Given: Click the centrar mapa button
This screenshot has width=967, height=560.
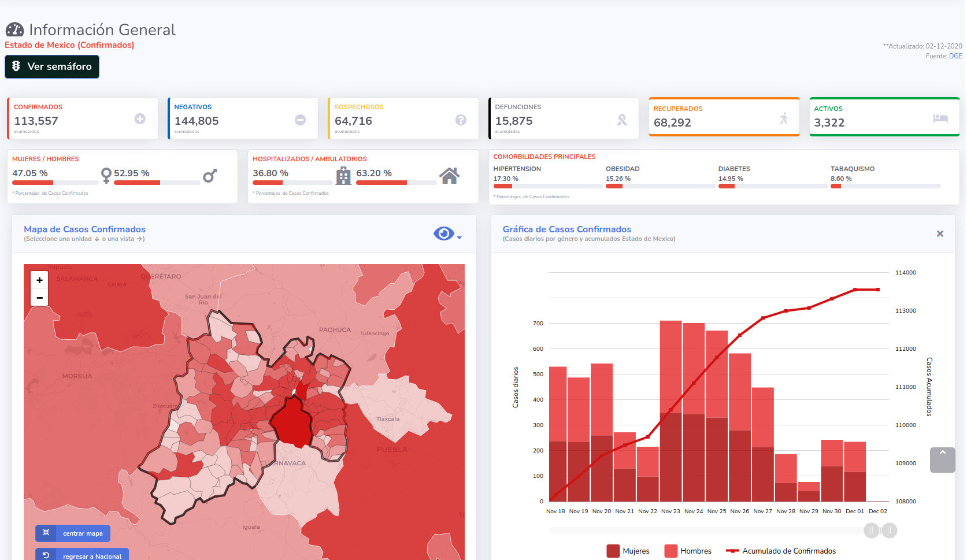Looking at the screenshot, I should point(73,533).
